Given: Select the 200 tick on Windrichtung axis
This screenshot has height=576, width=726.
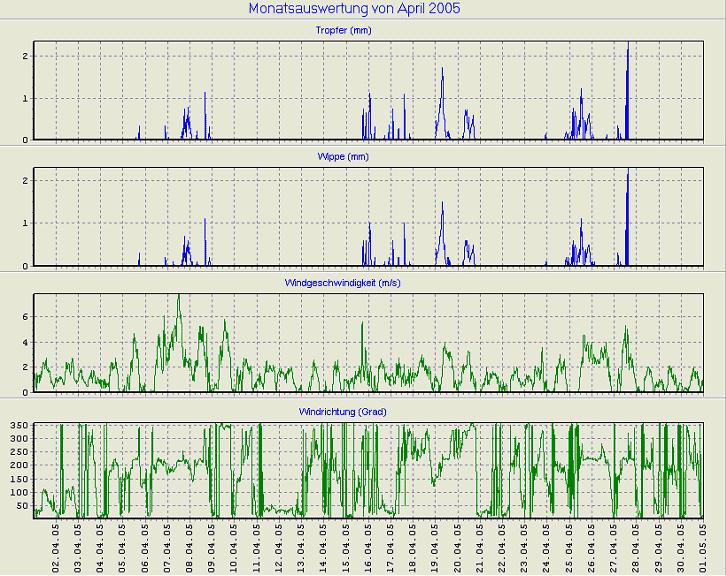Looking at the screenshot, I should 17,467.
